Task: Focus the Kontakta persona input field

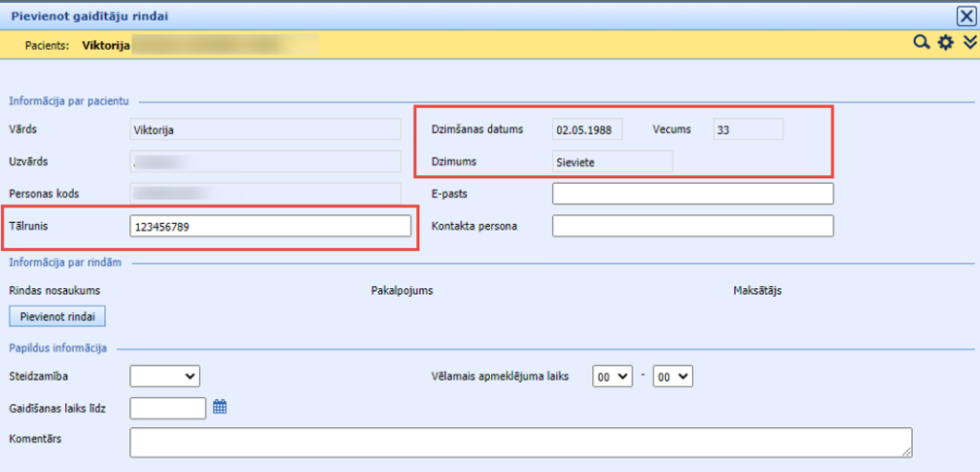Action: tap(693, 226)
